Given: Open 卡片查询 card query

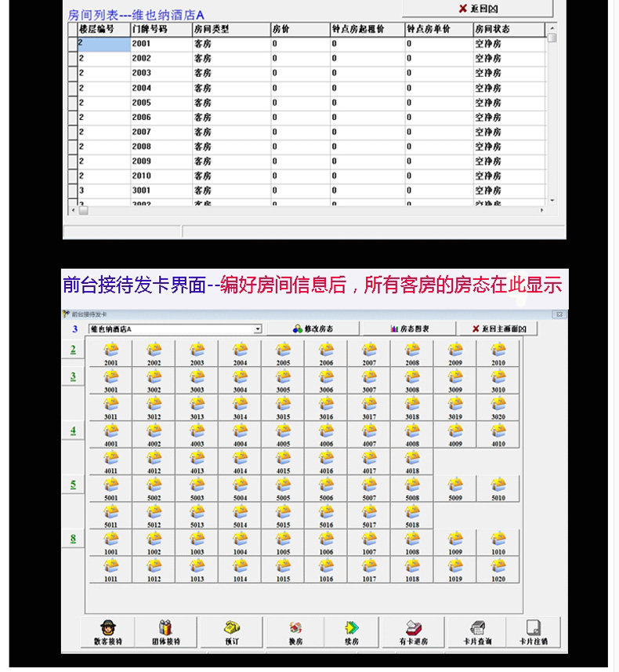Looking at the screenshot, I should click(x=477, y=633).
